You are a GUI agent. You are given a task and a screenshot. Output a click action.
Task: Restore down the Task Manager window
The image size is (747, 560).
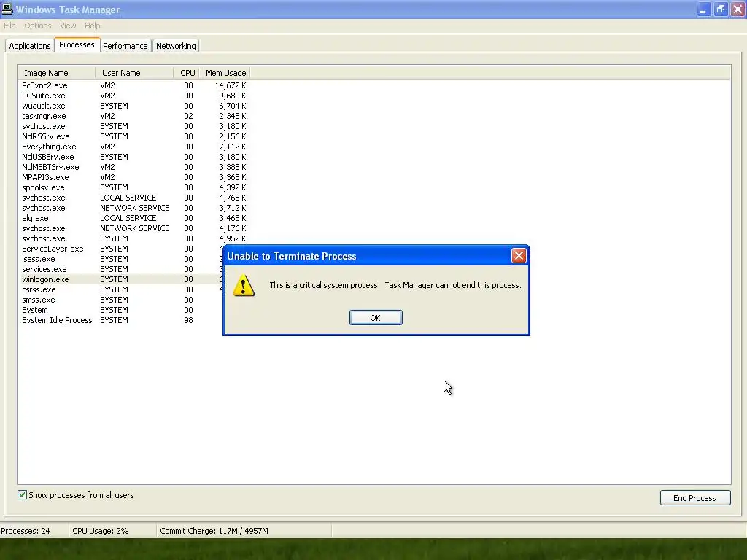[x=720, y=9]
